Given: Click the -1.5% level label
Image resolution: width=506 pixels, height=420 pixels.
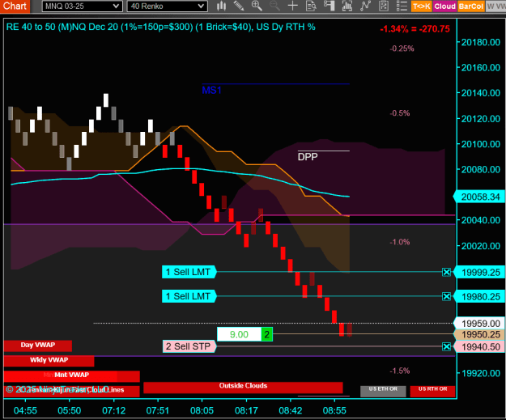Looking at the screenshot, I should point(399,371).
